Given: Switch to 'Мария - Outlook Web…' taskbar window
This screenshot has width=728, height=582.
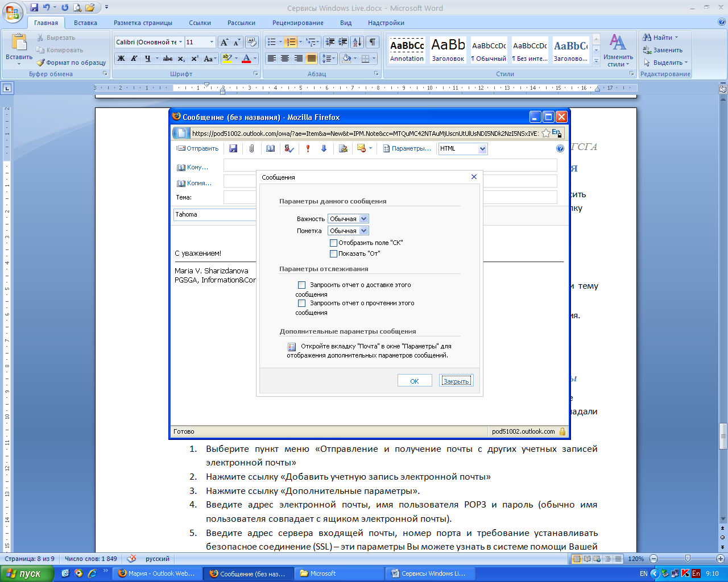Looking at the screenshot, I should pos(157,573).
